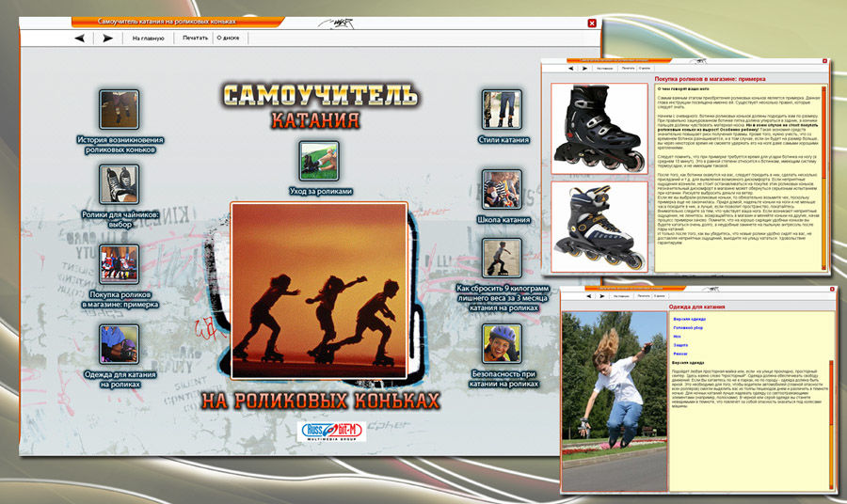Click Печатать in main window toolbar
Image resolution: width=847 pixels, height=504 pixels.
[x=195, y=38]
